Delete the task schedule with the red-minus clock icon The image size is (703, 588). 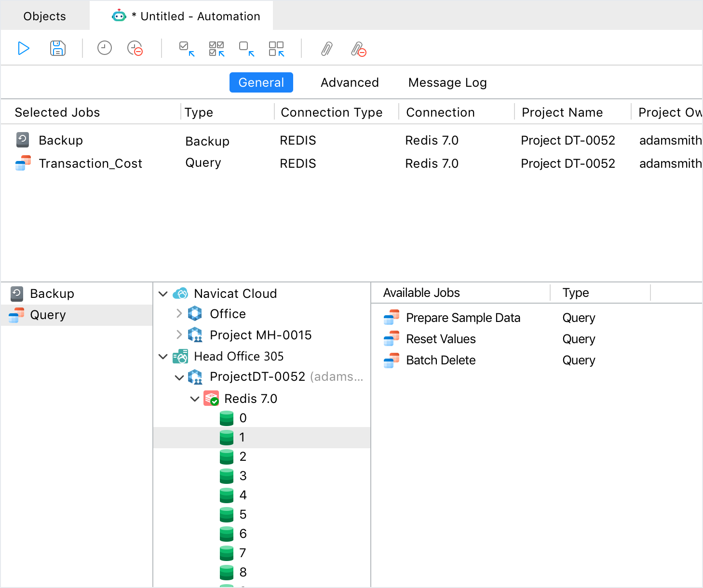coord(135,49)
